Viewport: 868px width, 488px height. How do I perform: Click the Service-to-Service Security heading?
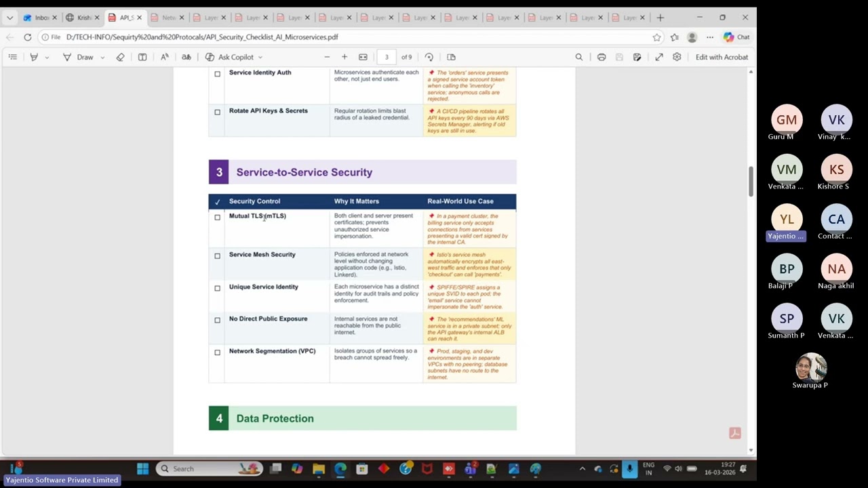click(304, 172)
